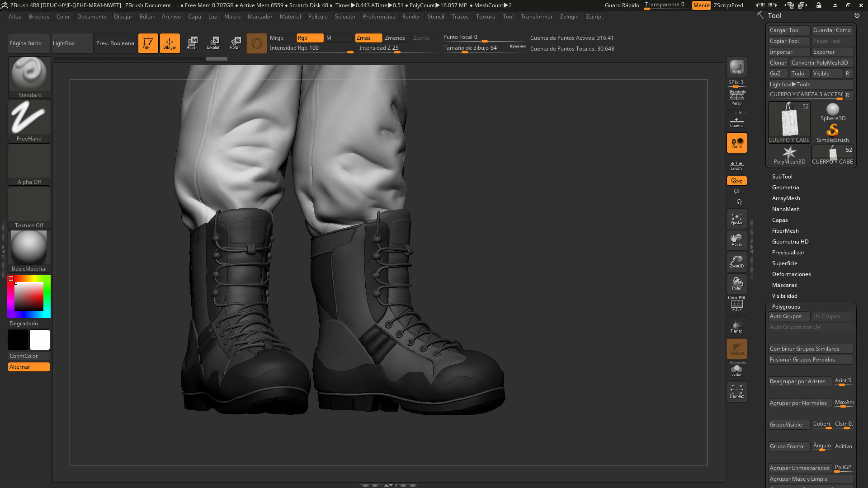Click the Zoom3D icon
The height and width of the screenshot is (488, 868).
pos(736,262)
